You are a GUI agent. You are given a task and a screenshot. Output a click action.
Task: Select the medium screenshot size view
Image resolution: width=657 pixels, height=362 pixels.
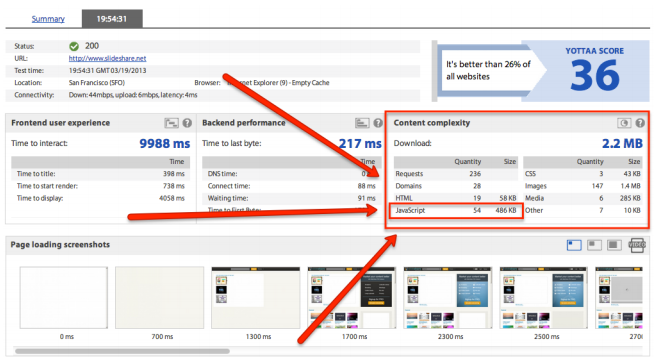point(594,245)
